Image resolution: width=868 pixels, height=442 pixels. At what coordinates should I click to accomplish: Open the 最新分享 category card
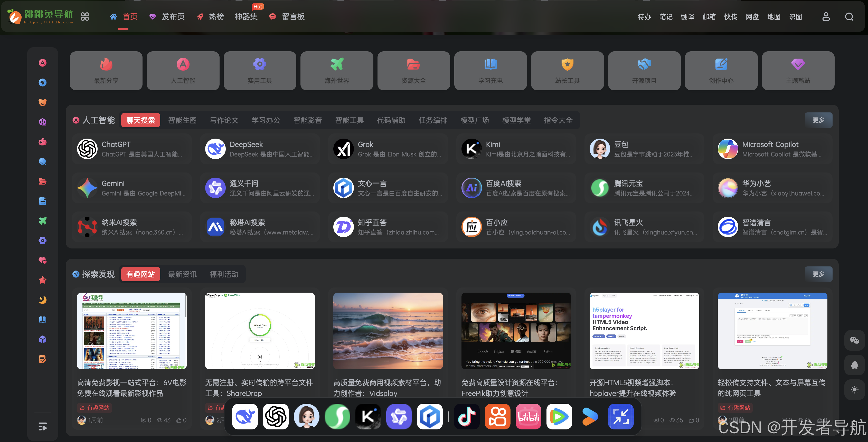pos(106,71)
